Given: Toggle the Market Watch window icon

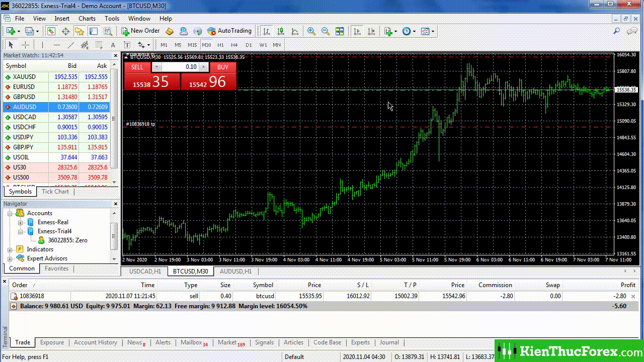Looking at the screenshot, I should click(x=51, y=31).
